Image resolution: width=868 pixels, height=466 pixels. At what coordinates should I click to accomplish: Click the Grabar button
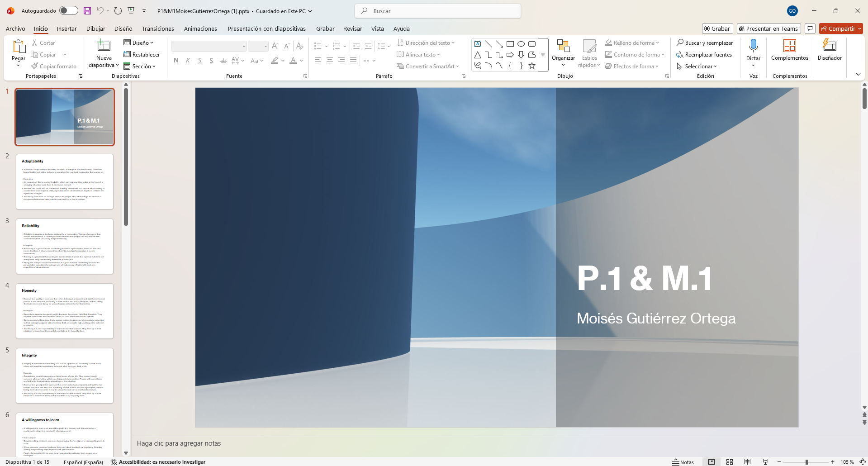(717, 29)
